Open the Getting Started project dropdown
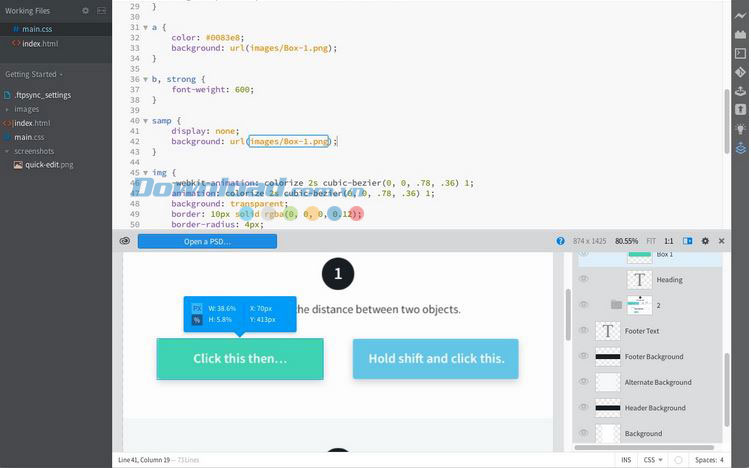This screenshot has width=751, height=468. coord(33,74)
